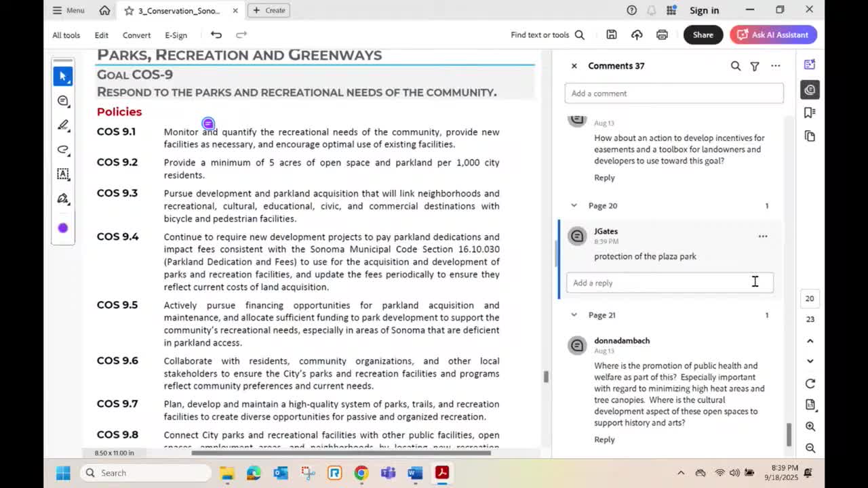Open Google Chrome from taskbar

(361, 473)
